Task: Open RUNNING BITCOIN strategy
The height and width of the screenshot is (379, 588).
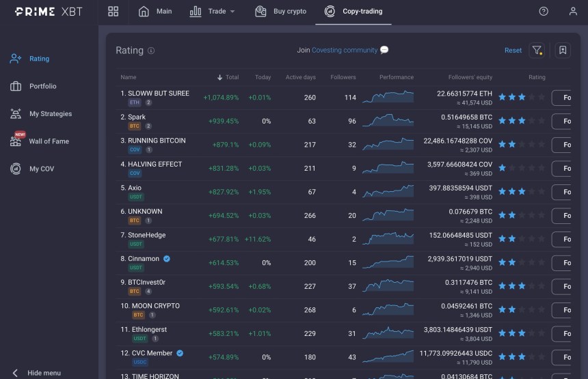Action: pyautogui.click(x=157, y=141)
